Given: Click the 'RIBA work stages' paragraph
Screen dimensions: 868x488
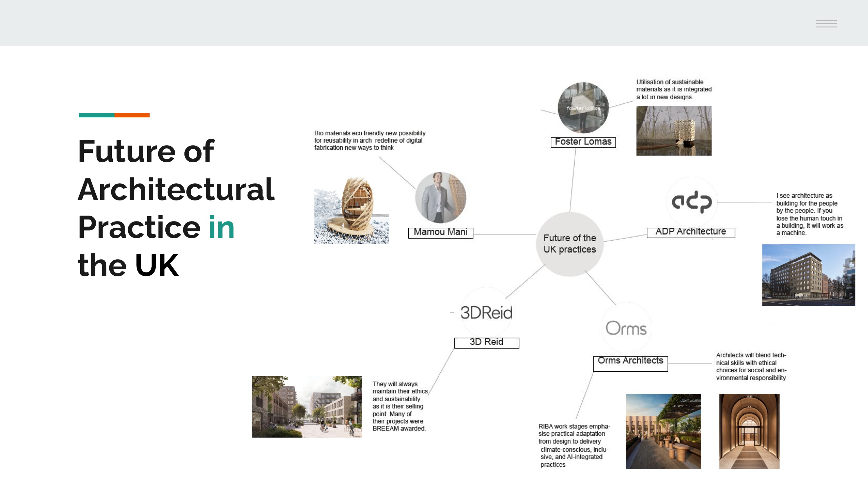Looking at the screenshot, I should click(574, 445).
